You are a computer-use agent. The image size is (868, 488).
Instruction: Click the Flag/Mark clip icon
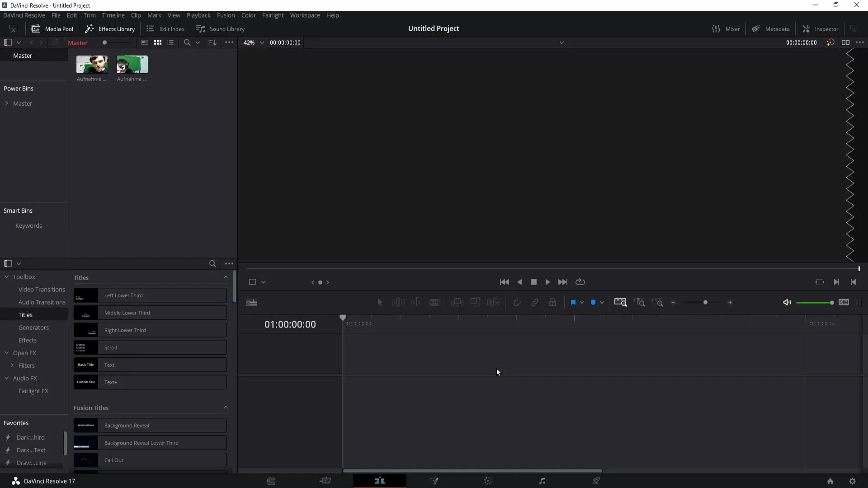572,302
